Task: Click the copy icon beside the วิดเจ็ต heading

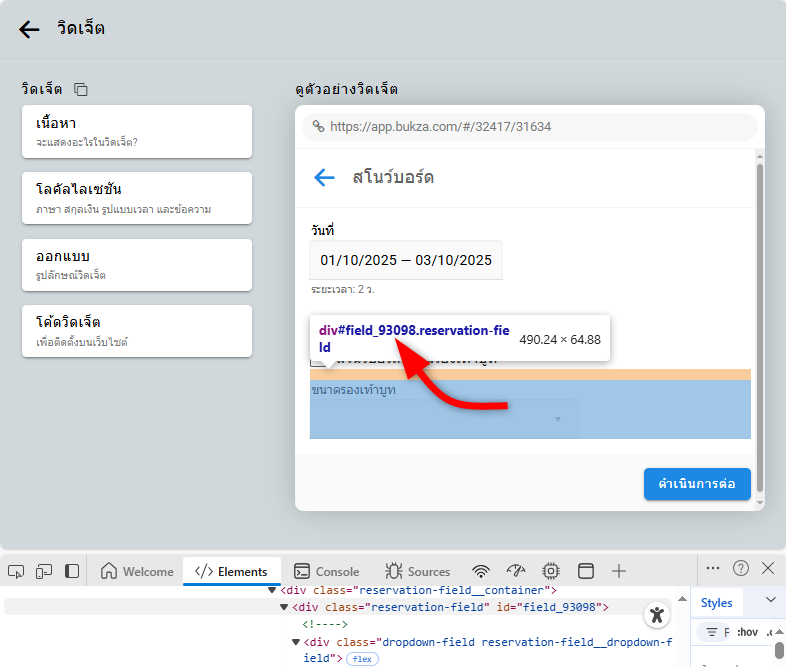Action: (81, 90)
